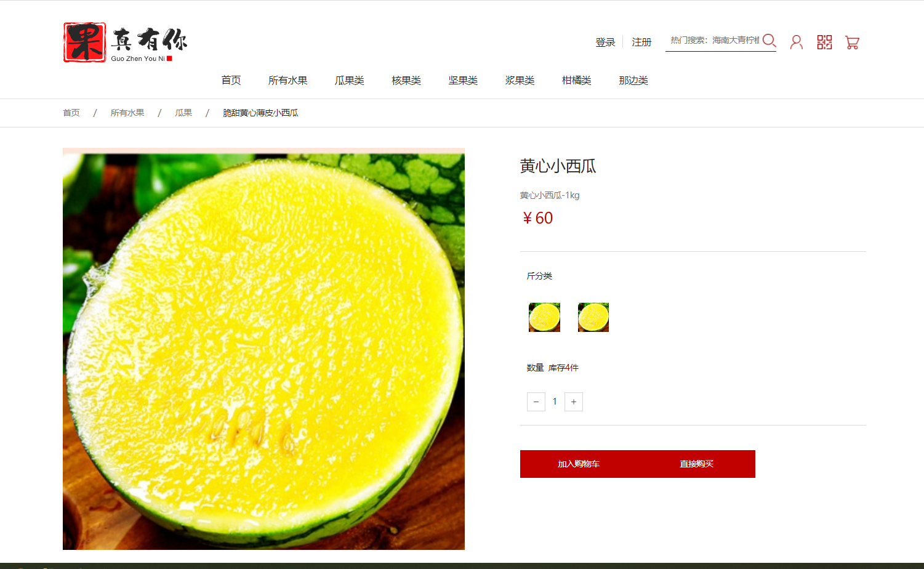Open 柑橘类 navigation item
The image size is (924, 569).
click(576, 81)
